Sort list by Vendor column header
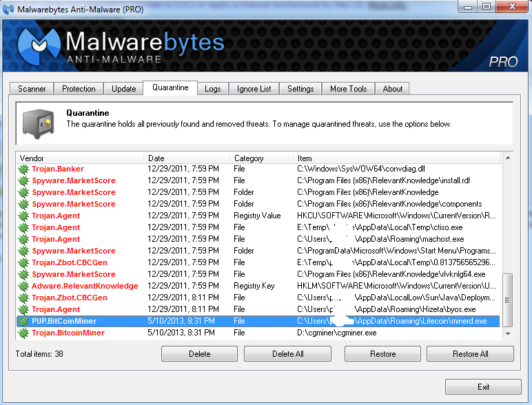Viewport: 532px width, 405px height. (80, 158)
